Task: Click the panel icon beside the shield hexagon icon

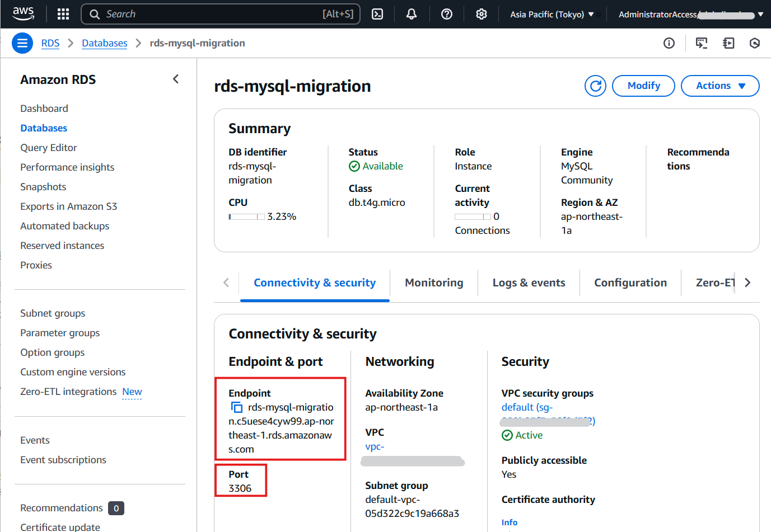Action: [728, 43]
